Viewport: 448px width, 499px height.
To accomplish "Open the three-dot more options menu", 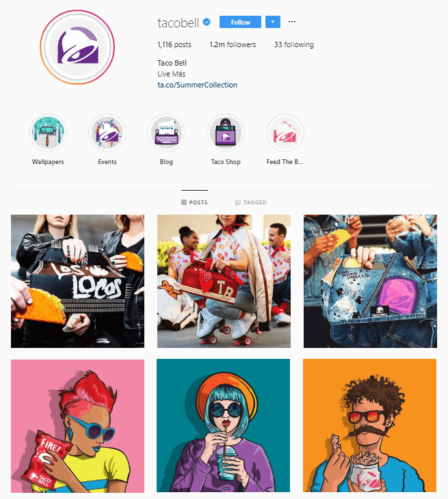I will pos(291,22).
